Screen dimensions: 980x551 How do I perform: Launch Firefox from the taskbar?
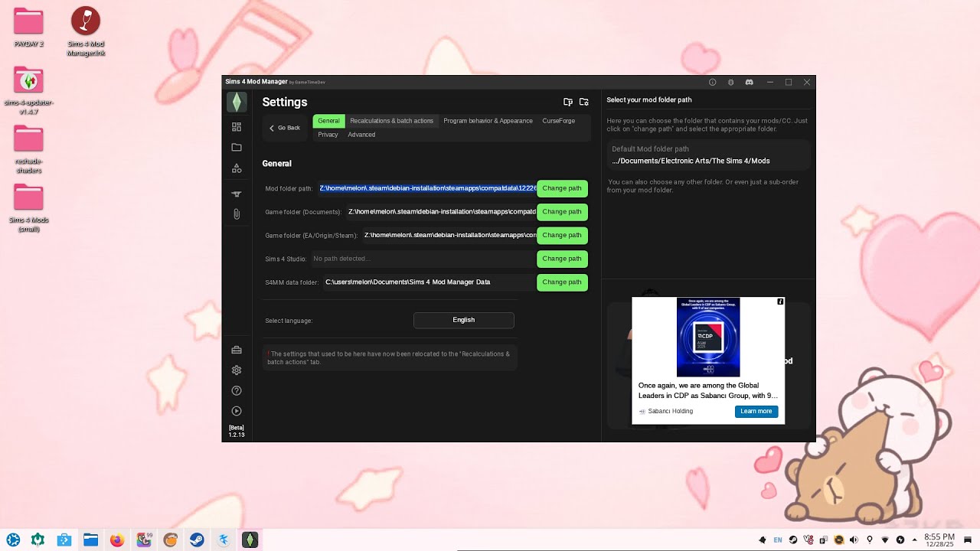117,540
